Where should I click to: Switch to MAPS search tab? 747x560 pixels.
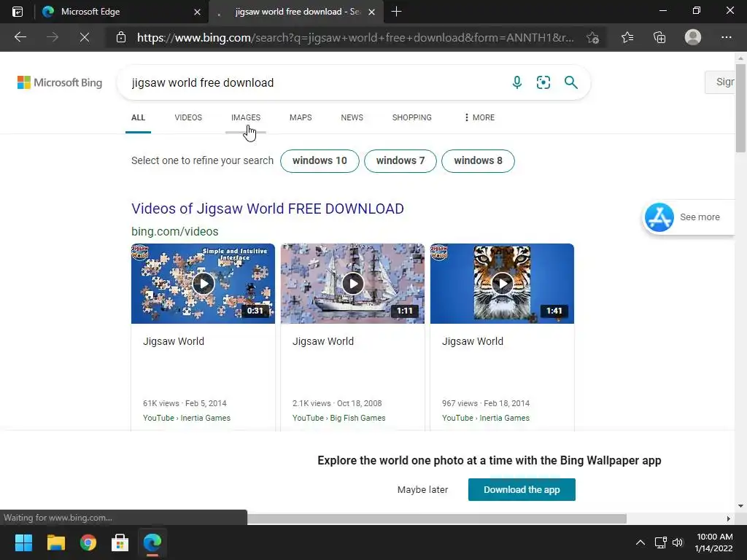[301, 117]
